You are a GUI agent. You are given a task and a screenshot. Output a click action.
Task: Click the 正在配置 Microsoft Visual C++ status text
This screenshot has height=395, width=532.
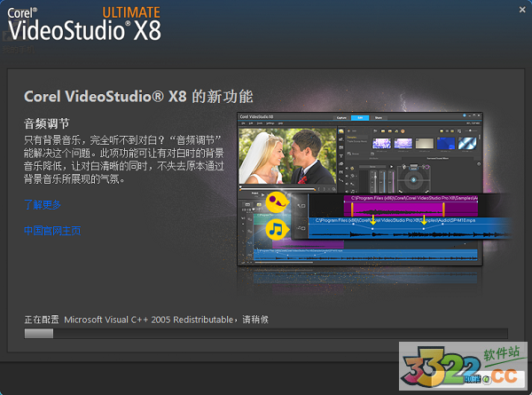[146, 318]
